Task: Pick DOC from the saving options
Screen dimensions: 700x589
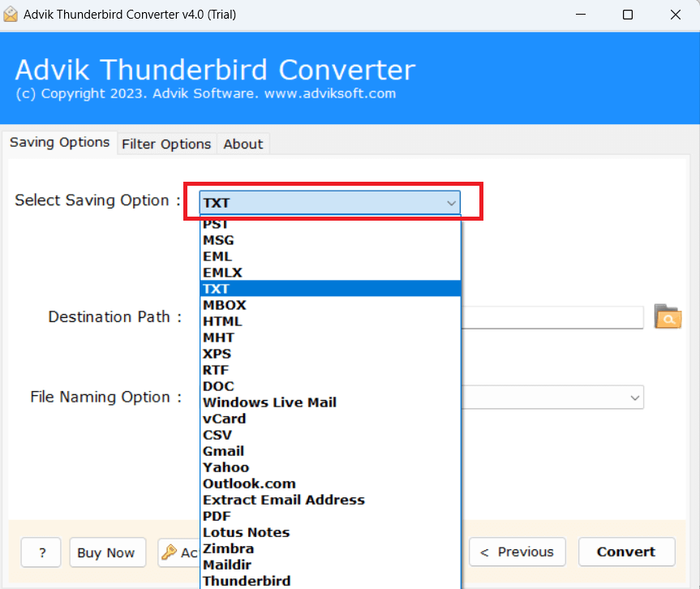Action: (330, 386)
